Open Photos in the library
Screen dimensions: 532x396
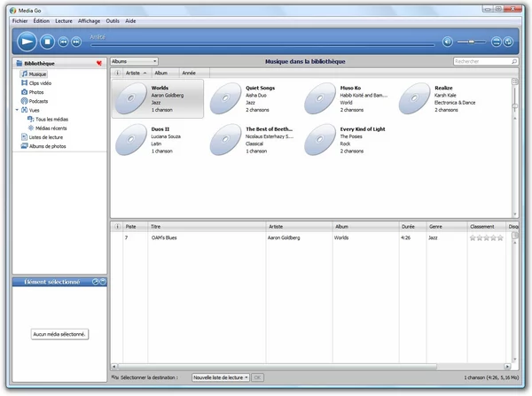point(33,92)
